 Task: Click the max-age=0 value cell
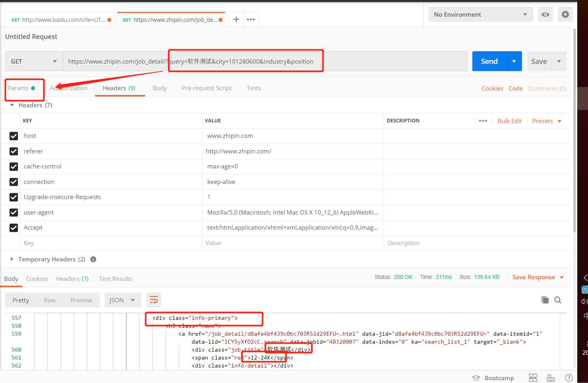[293, 166]
